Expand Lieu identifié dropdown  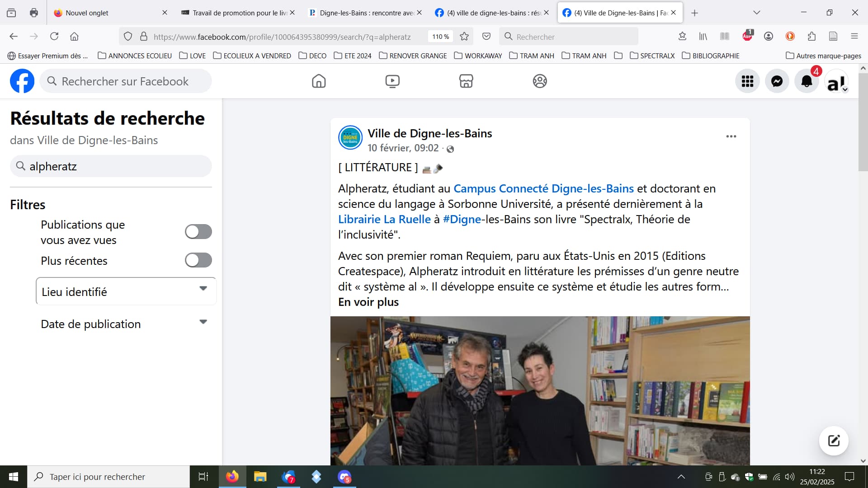[x=126, y=291]
